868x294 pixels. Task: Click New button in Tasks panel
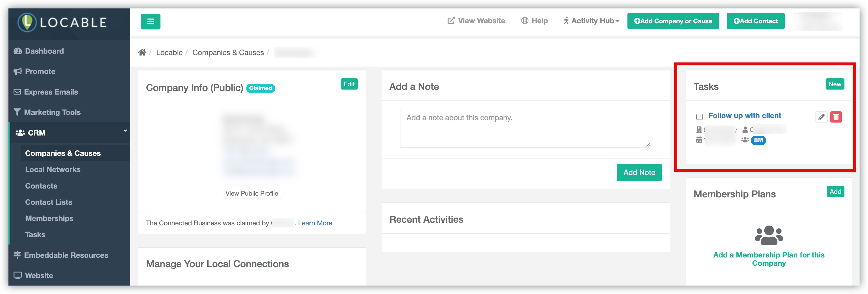(x=835, y=84)
